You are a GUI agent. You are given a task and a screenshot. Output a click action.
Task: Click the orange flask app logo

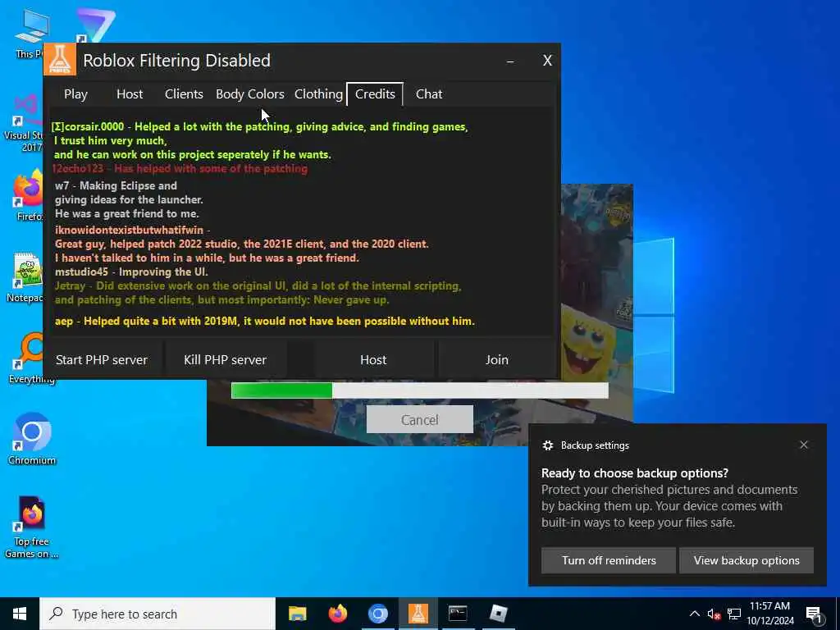click(59, 60)
